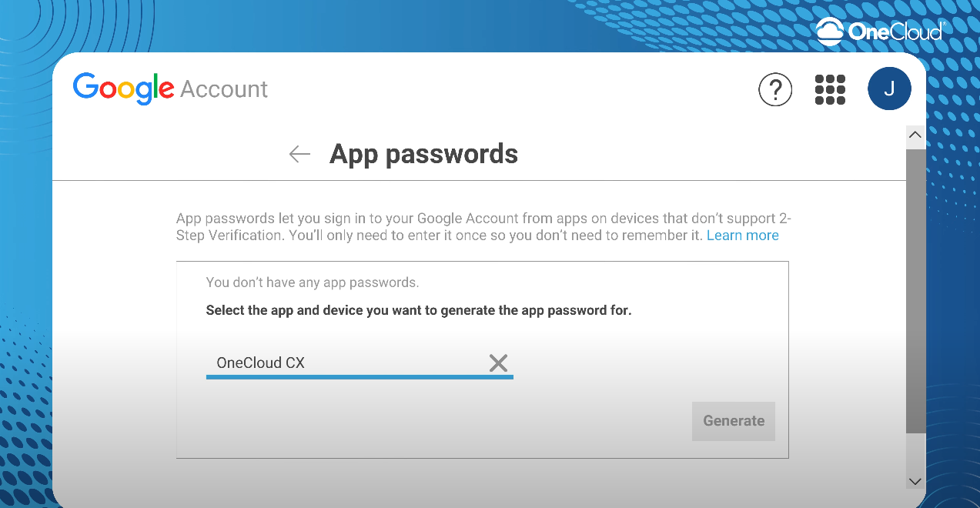This screenshot has height=508, width=980.
Task: Go back using the left arrow
Action: 299,154
